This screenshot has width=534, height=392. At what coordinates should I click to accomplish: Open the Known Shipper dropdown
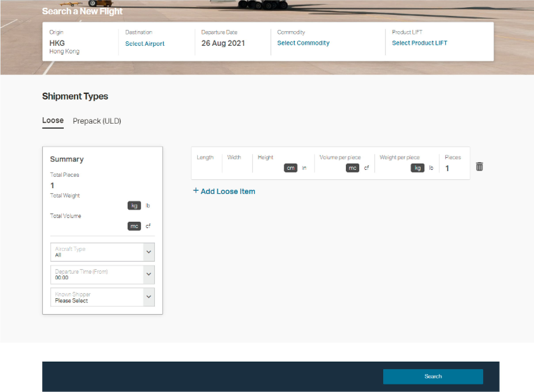(149, 297)
